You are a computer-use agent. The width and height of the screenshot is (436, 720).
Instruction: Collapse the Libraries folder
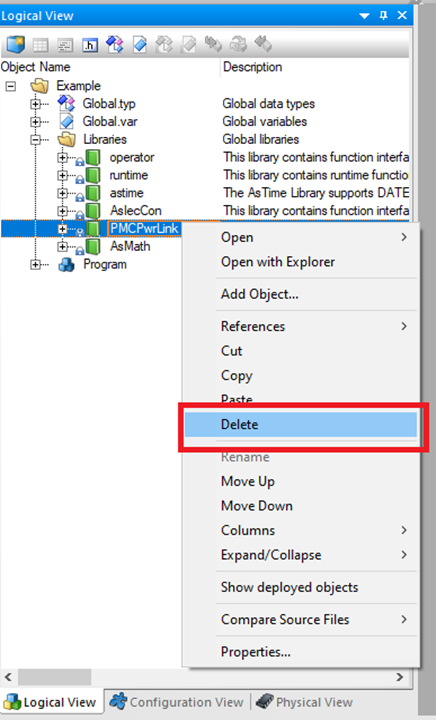(x=36, y=140)
